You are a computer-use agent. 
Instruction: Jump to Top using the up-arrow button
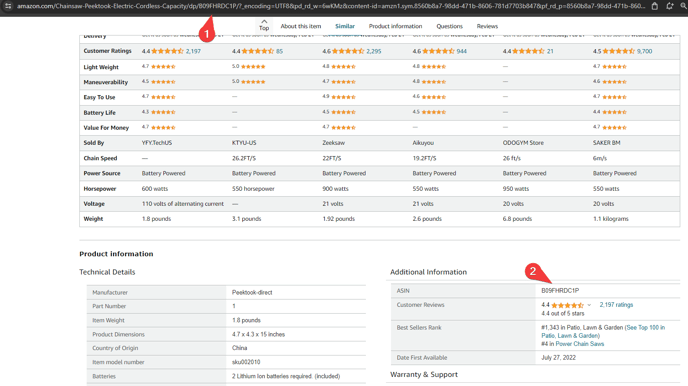(264, 25)
